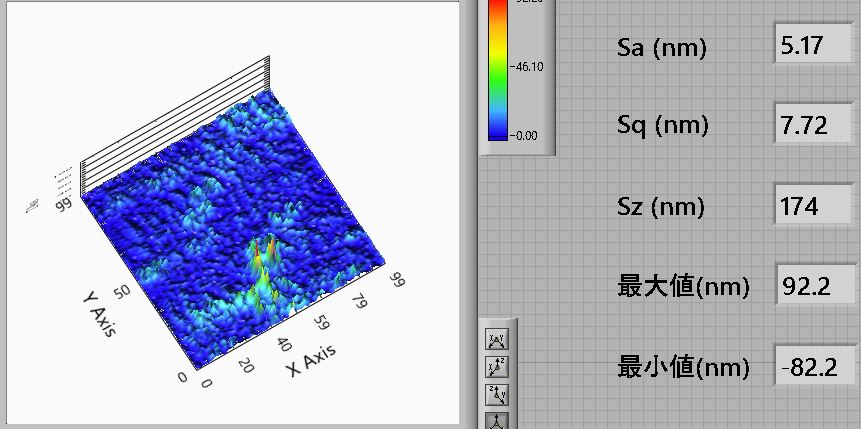Viewport: 861px width, 429px height.
Task: Click the Sq (nm) value showing 7.72
Action: click(810, 126)
